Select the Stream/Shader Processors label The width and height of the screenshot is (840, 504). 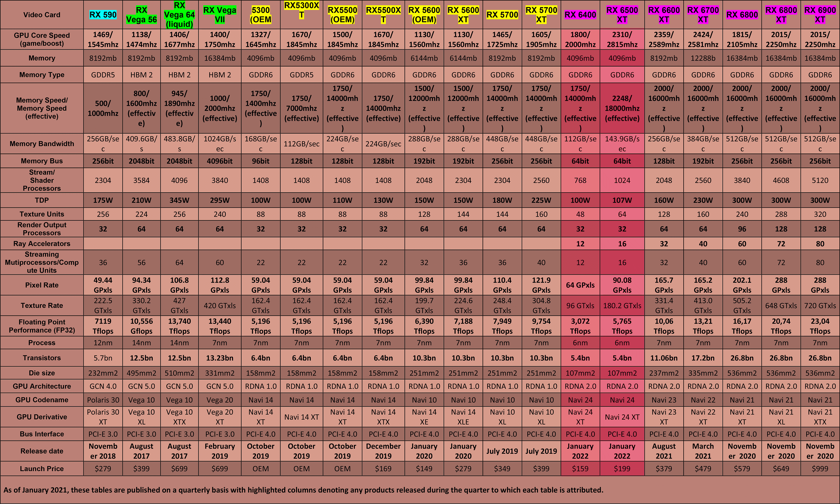point(42,180)
